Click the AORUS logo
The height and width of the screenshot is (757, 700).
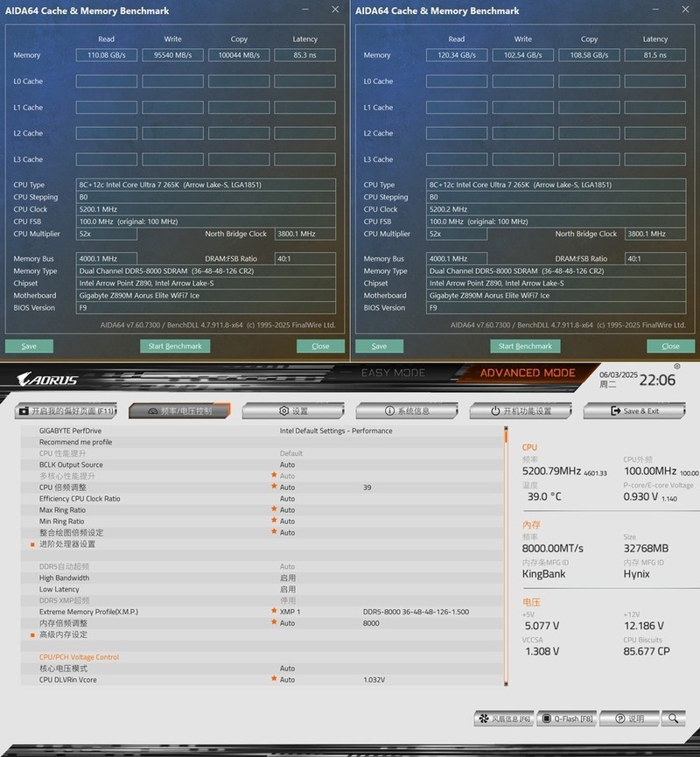pyautogui.click(x=47, y=380)
